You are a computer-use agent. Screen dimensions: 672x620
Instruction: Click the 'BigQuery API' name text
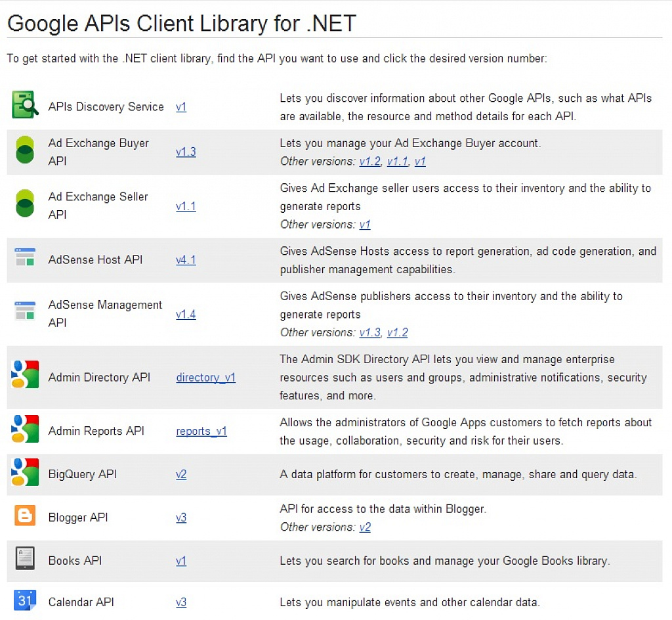(x=82, y=474)
